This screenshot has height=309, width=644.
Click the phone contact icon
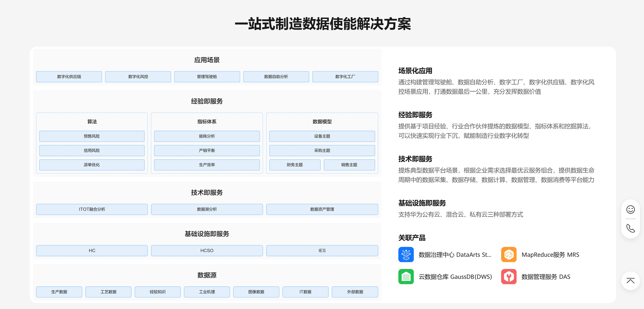(630, 228)
